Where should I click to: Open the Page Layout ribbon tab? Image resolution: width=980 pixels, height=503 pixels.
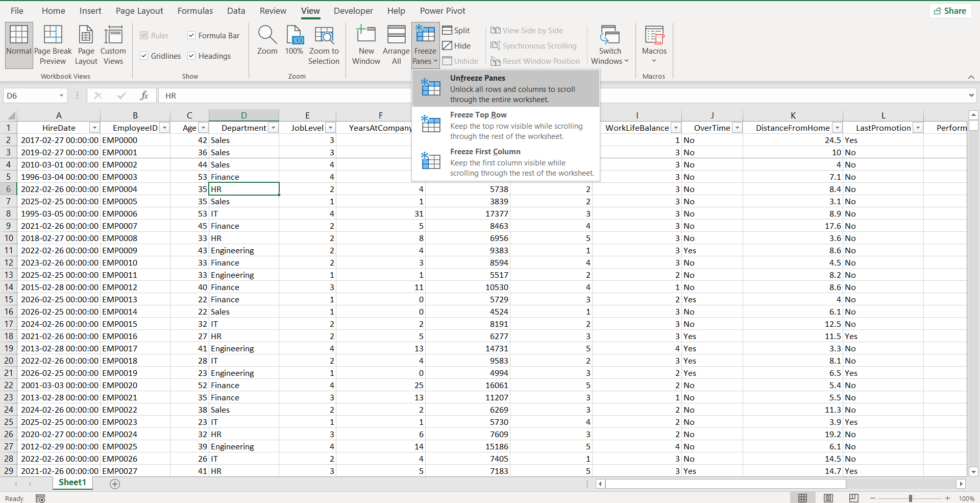pyautogui.click(x=139, y=11)
